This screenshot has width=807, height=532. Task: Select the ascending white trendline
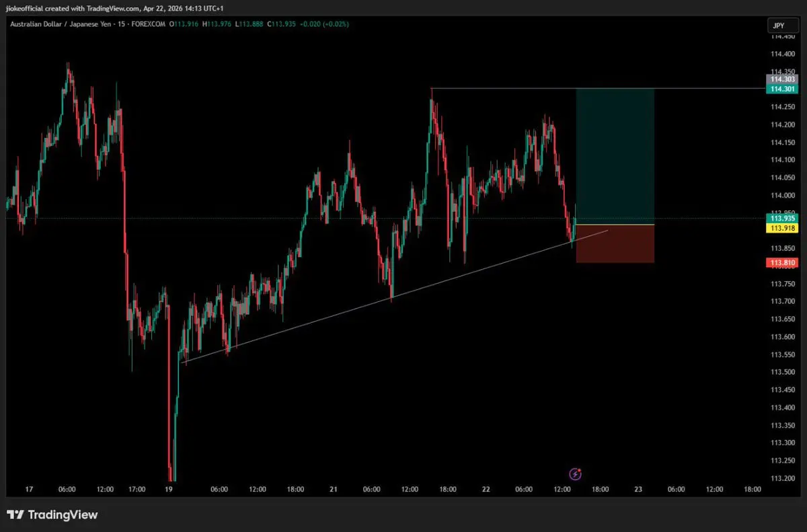pos(395,297)
